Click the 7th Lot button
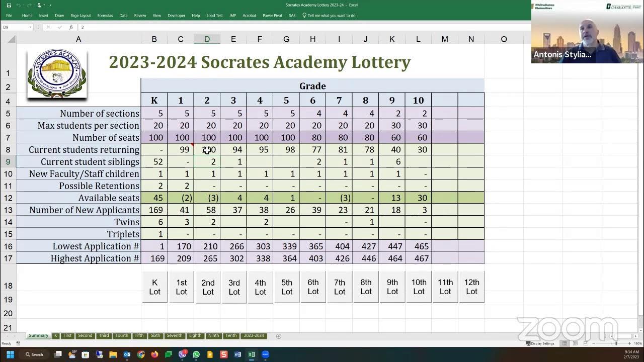The image size is (644, 362). coord(340,287)
